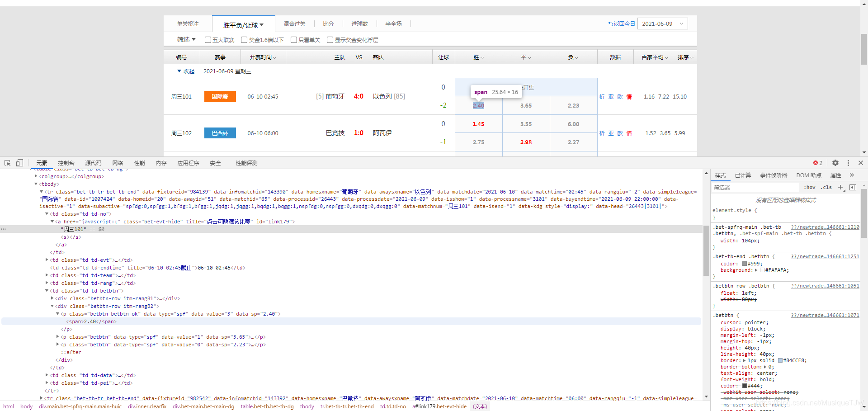This screenshot has width=868, height=411.
Task: Collapse the tbody node in DOM tree
Action: click(x=36, y=184)
